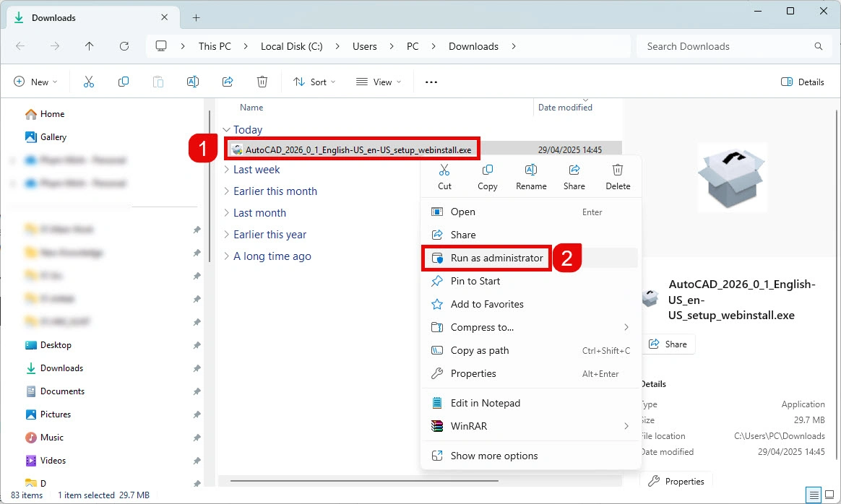This screenshot has width=841, height=504.
Task: Refresh the Downloads folder
Action: tap(124, 46)
